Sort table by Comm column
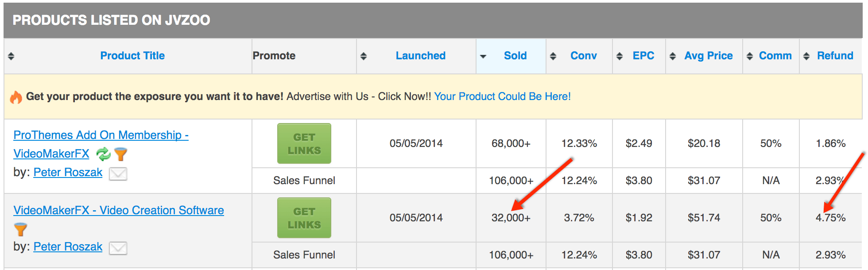This screenshot has height=270, width=868. [x=775, y=56]
